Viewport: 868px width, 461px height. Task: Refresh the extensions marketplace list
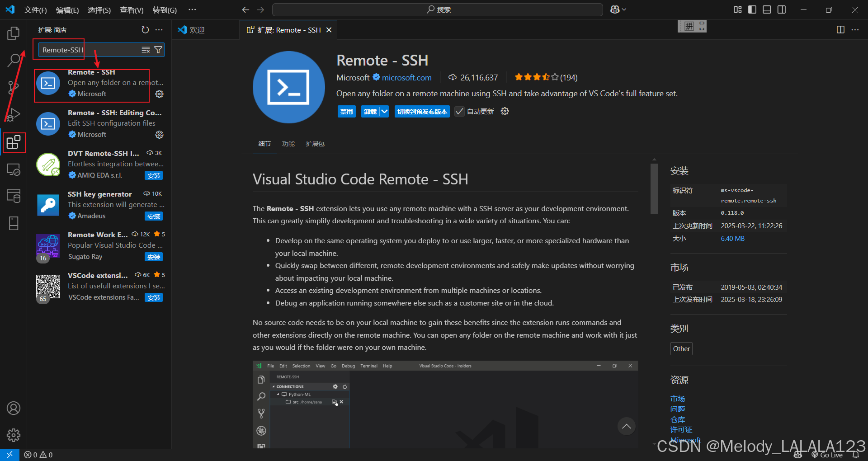pyautogui.click(x=145, y=30)
